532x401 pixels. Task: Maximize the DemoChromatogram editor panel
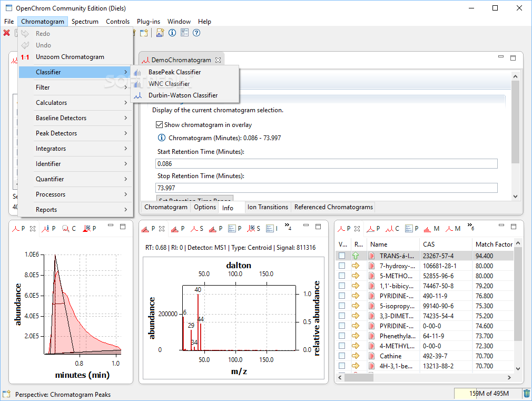point(513,58)
